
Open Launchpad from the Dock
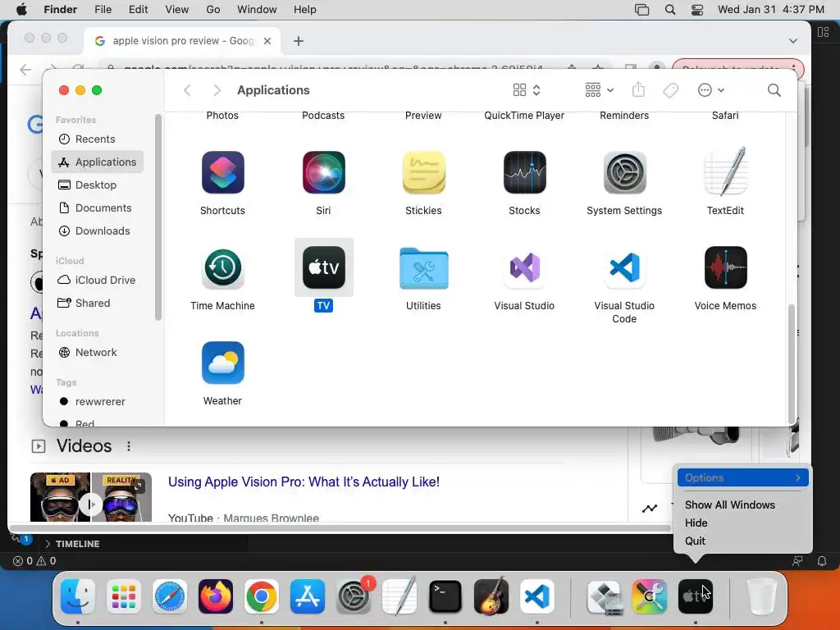[124, 596]
